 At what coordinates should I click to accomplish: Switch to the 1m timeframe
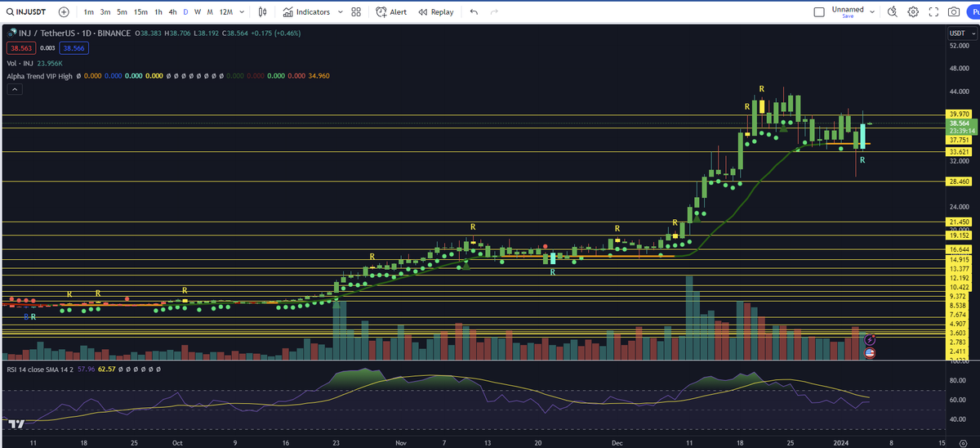point(88,12)
